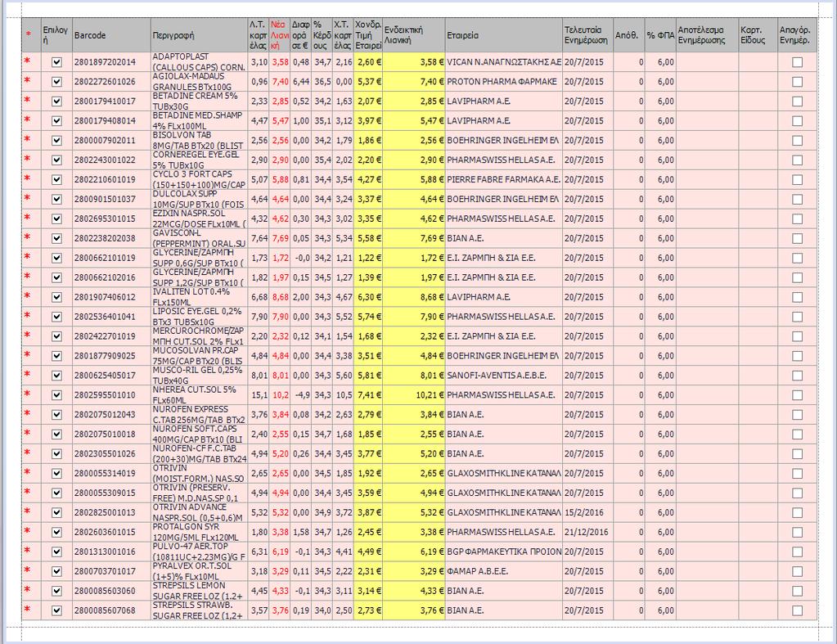The image size is (837, 644).
Task: Untick the selection checkbox for ADAPTOPLAST row
Action: 56,62
